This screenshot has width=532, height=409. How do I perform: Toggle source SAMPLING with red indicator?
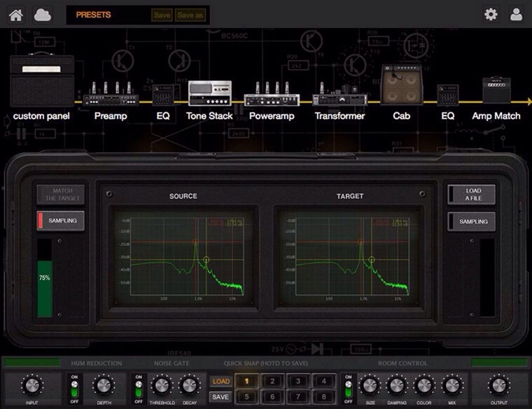[61, 221]
